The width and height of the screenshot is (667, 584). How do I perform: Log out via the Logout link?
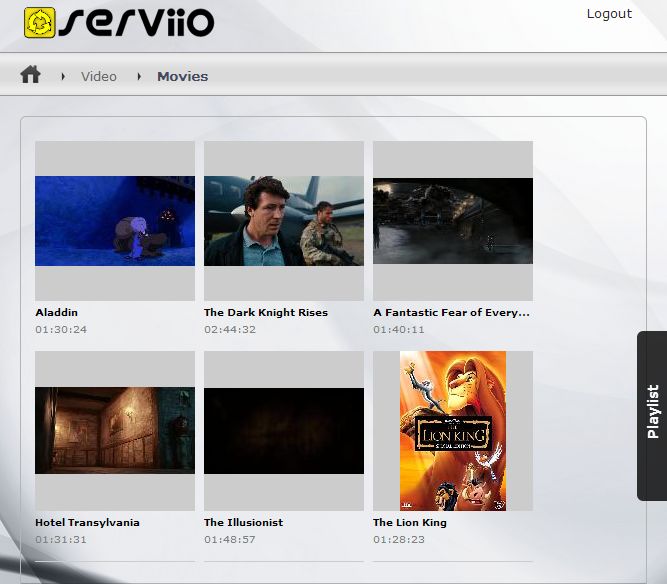point(608,14)
